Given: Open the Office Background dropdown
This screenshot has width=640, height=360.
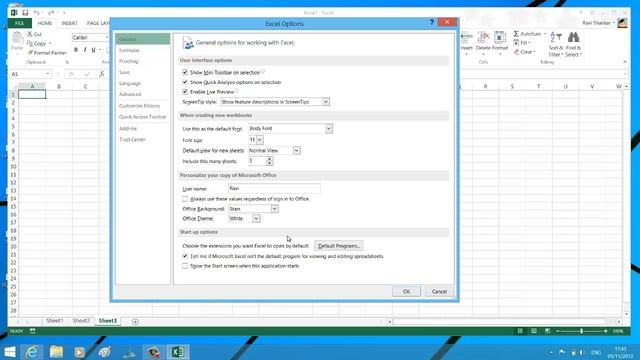Looking at the screenshot, I should (x=274, y=209).
